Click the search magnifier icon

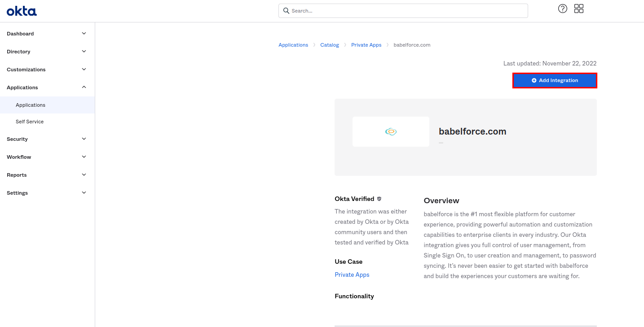coord(286,11)
